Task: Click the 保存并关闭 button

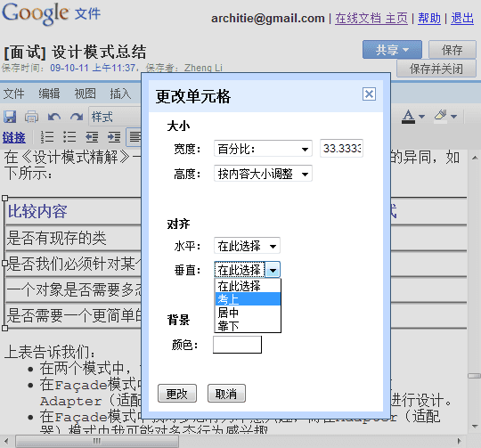Action: (x=436, y=69)
